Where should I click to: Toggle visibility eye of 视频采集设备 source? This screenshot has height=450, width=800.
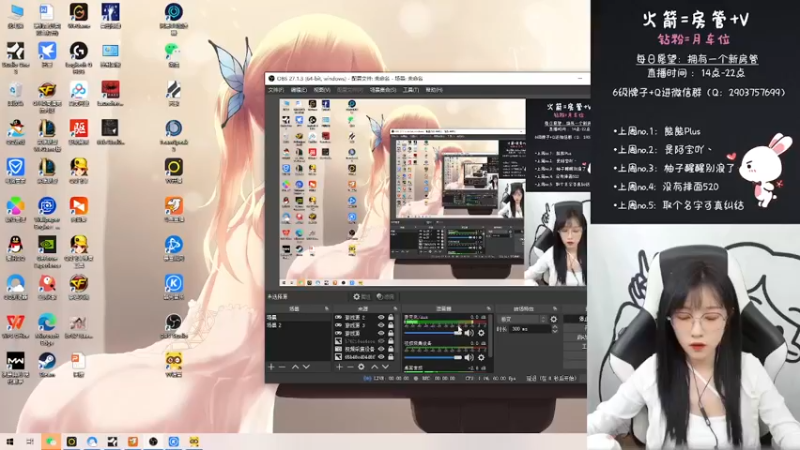coord(381,349)
